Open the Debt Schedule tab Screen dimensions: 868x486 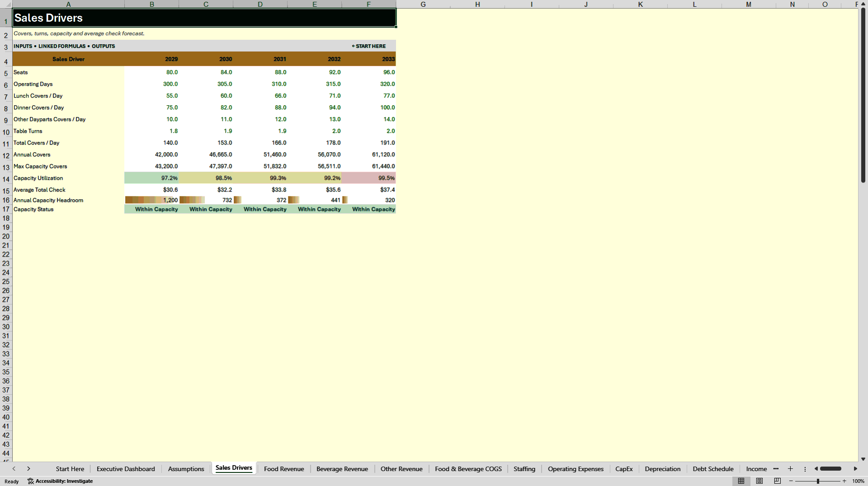[x=713, y=469]
